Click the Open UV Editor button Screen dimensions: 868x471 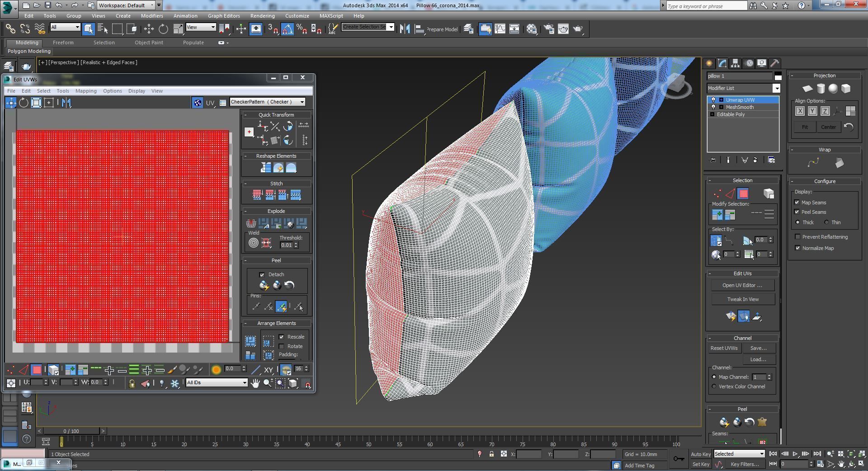coord(742,286)
